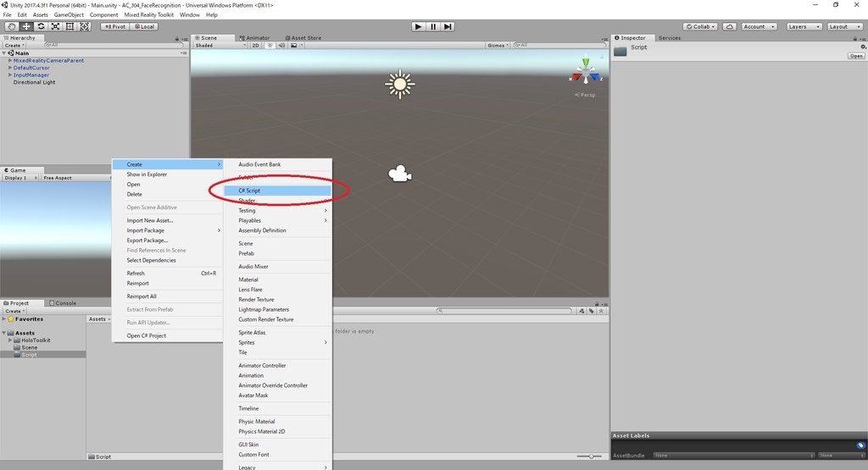The height and width of the screenshot is (470, 868).
Task: Expand MixedRealityCameraParent in Hierarchy
Action: click(x=10, y=60)
